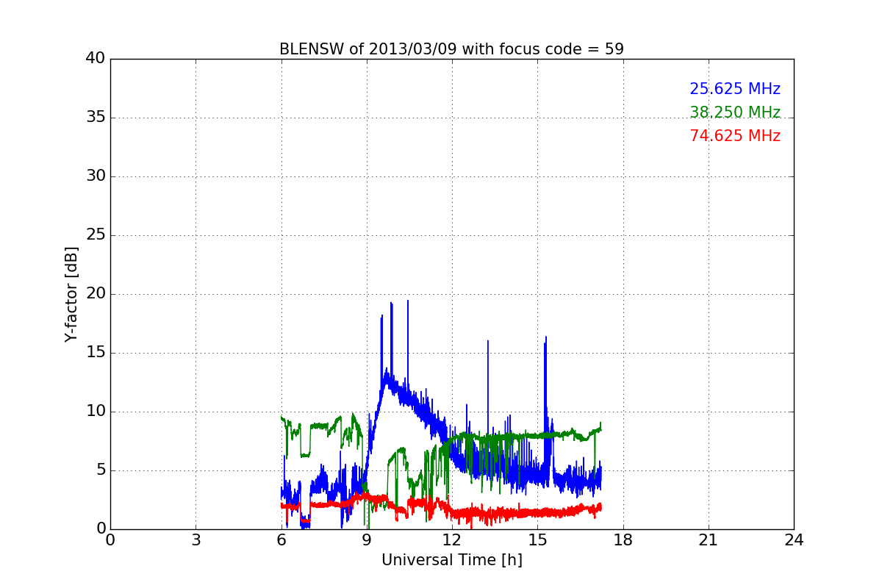Screen dimensions: 882x588
Task: Click the x-axis tick label 24
Action: (794, 540)
